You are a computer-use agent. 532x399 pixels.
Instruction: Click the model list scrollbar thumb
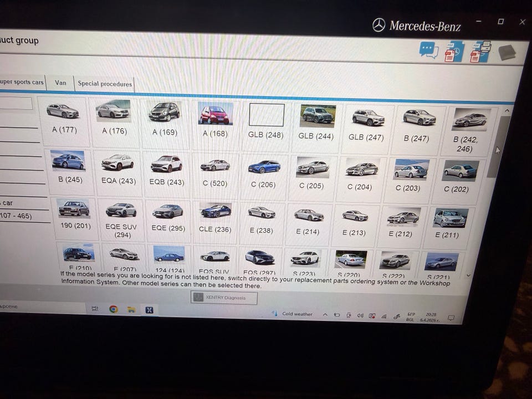[x=498, y=146]
